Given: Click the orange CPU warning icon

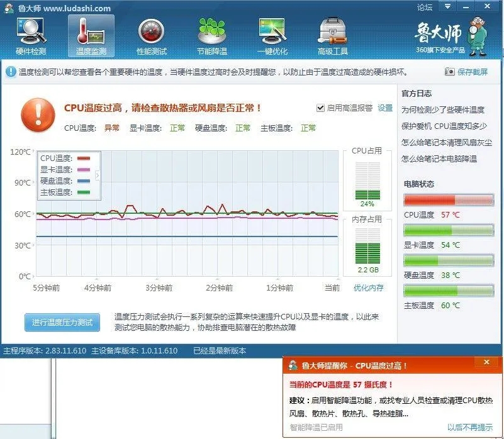Looking at the screenshot, I should click(38, 114).
